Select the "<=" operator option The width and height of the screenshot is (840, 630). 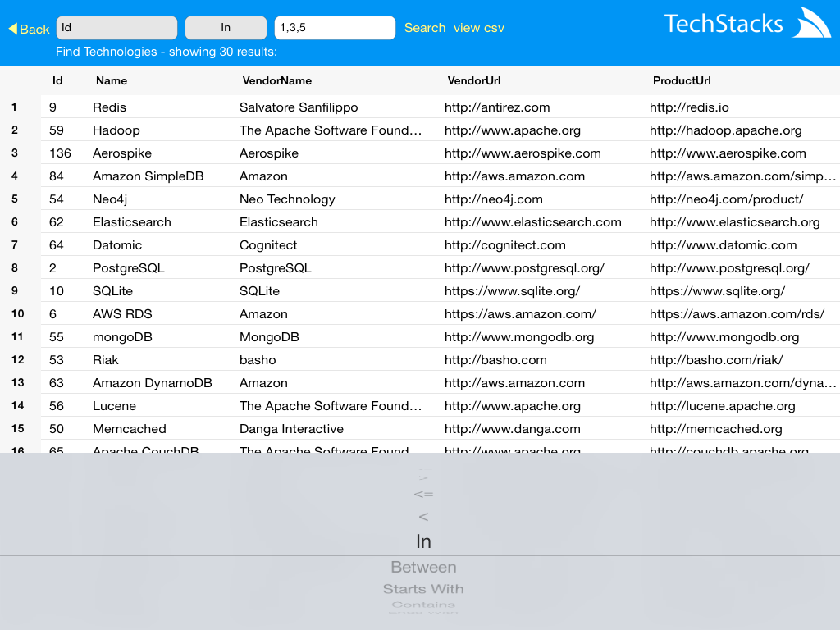423,493
